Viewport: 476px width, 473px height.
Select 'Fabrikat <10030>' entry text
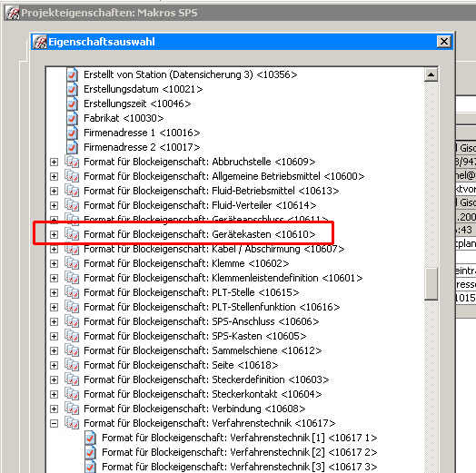click(x=124, y=118)
